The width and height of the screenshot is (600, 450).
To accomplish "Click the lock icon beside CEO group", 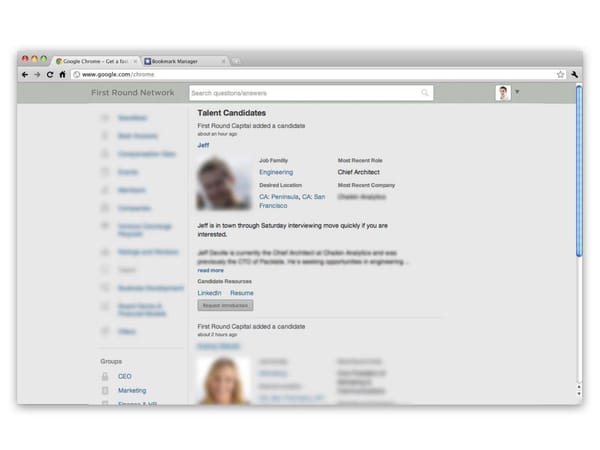I will (104, 376).
